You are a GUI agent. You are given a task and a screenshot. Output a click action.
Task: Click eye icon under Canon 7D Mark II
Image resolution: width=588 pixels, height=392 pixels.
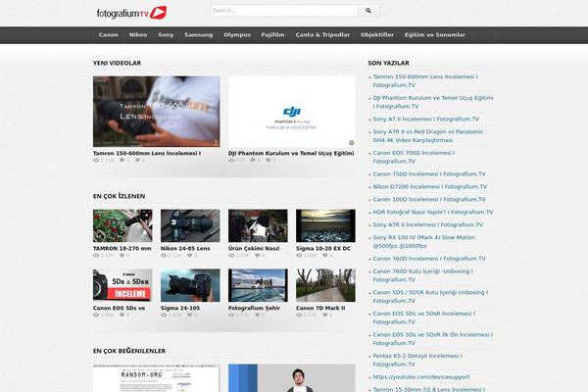pos(299,316)
